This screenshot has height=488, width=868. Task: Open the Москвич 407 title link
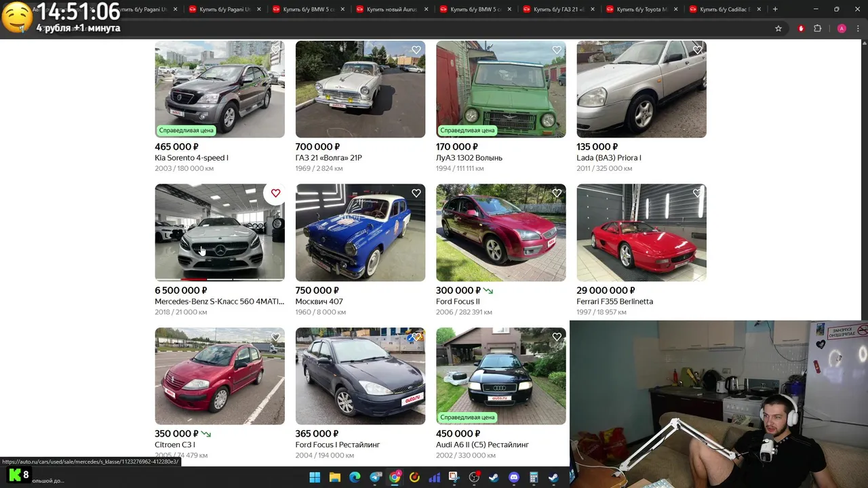[x=319, y=302]
